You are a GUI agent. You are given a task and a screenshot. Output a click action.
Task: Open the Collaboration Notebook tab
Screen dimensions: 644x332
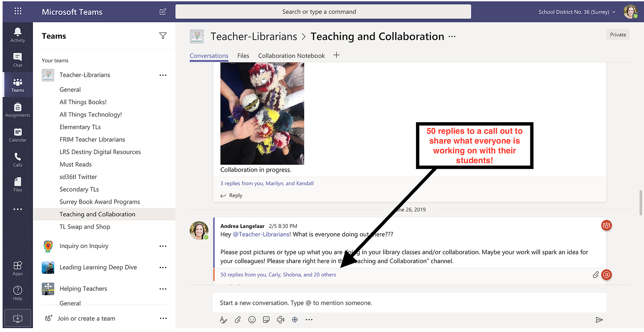click(x=291, y=56)
